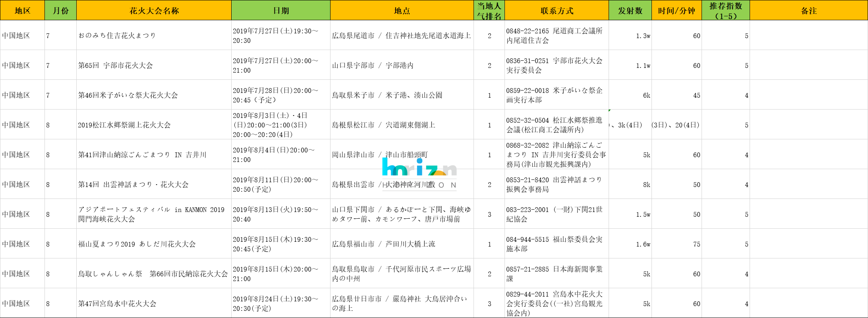Select the 月份 column header
This screenshot has width=868, height=318.
pyautogui.click(x=60, y=10)
